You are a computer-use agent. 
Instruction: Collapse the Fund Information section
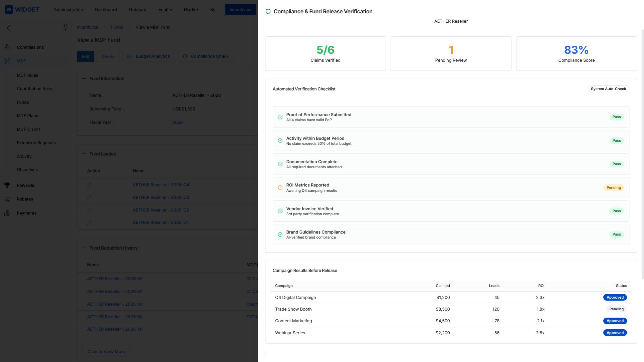pos(84,79)
